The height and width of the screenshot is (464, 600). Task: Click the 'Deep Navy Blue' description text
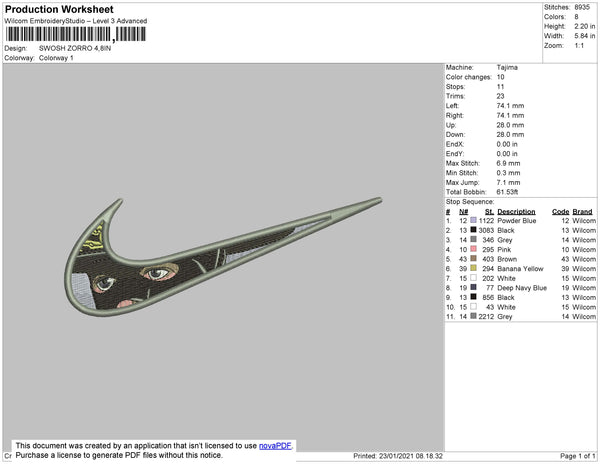click(522, 288)
